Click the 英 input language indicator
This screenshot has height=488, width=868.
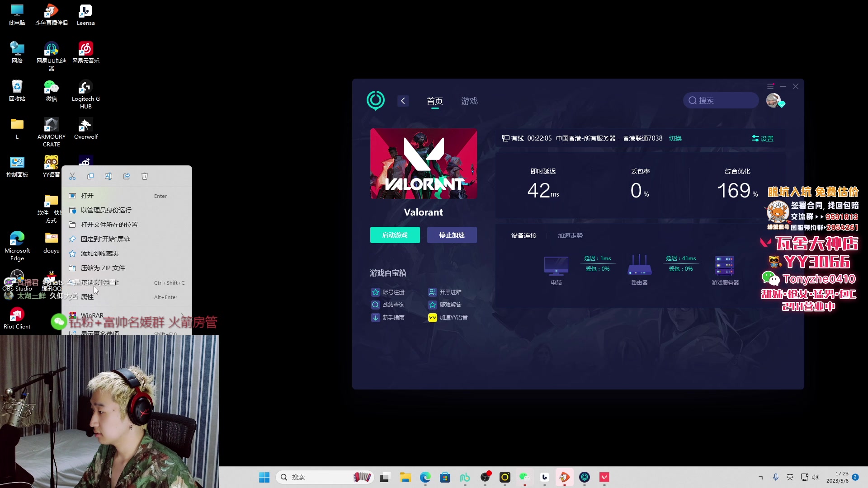coord(790,477)
